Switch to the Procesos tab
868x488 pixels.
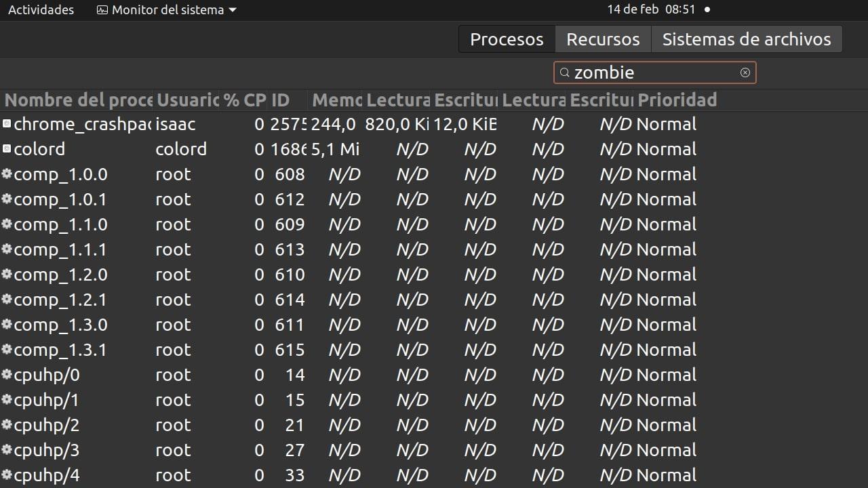pyautogui.click(x=507, y=39)
